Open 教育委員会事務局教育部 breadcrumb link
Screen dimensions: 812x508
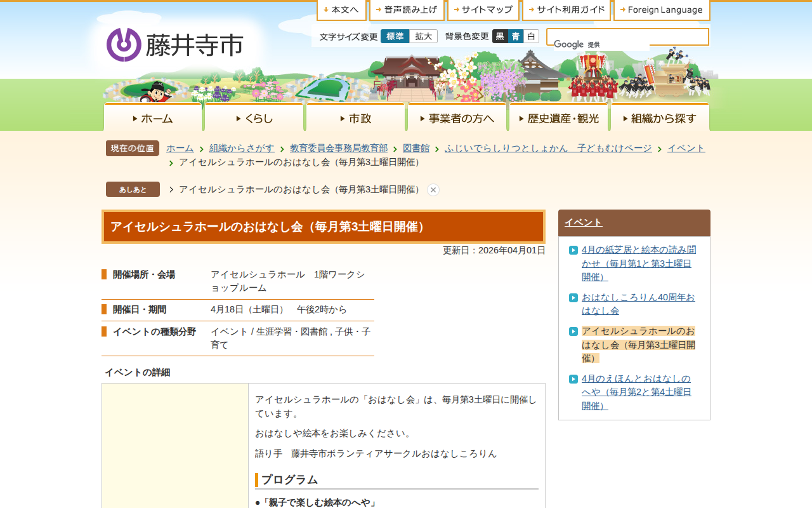pos(339,148)
